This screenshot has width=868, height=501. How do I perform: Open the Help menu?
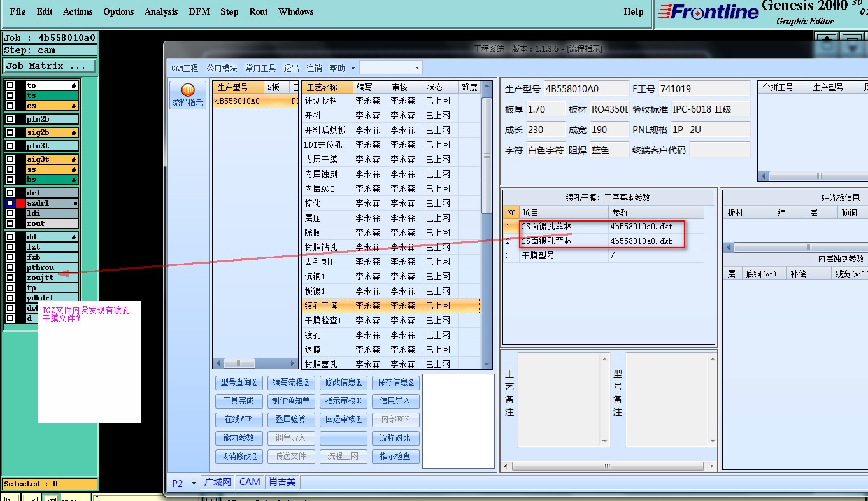[633, 11]
